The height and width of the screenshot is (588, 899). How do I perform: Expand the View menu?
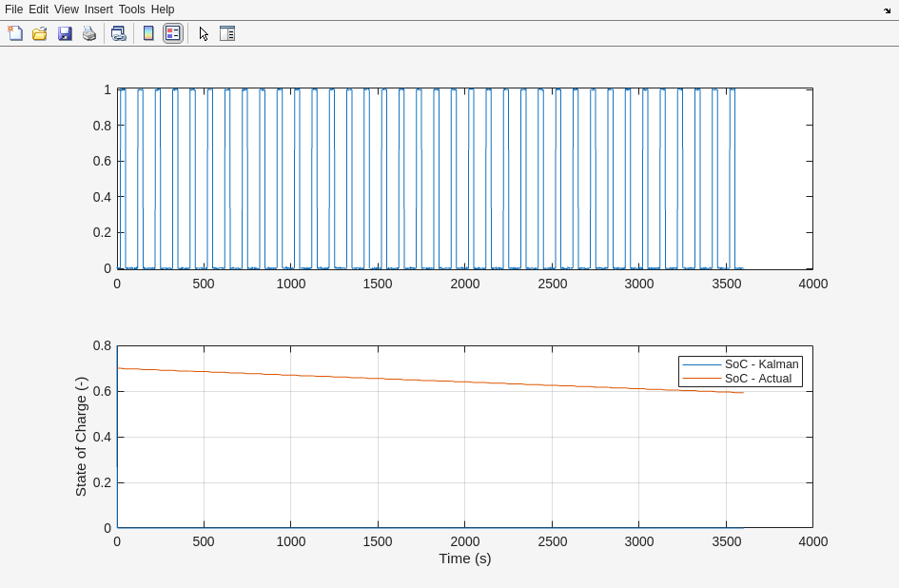[x=67, y=10]
